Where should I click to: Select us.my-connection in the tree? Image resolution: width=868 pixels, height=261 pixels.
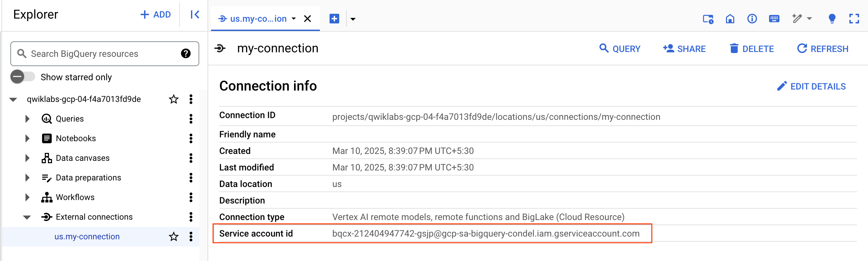[87, 237]
